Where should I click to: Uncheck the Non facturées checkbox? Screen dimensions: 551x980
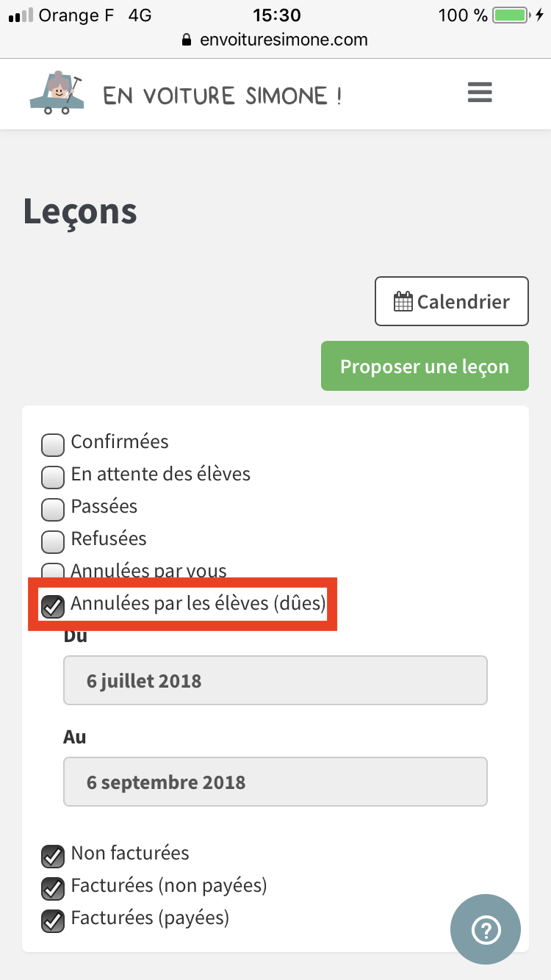click(53, 856)
